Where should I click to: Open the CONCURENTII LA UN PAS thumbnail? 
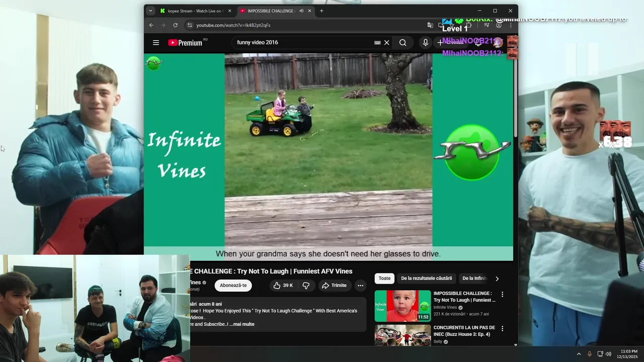[403, 335]
